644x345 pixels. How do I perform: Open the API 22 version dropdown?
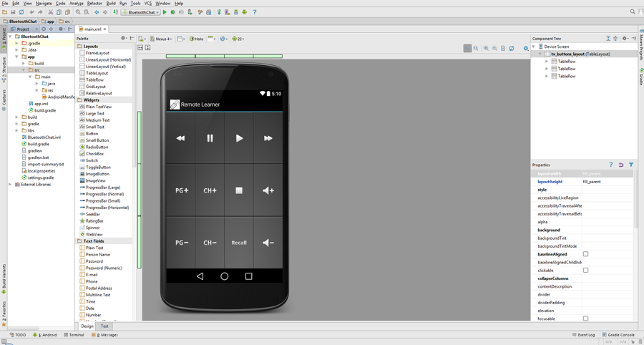click(238, 39)
